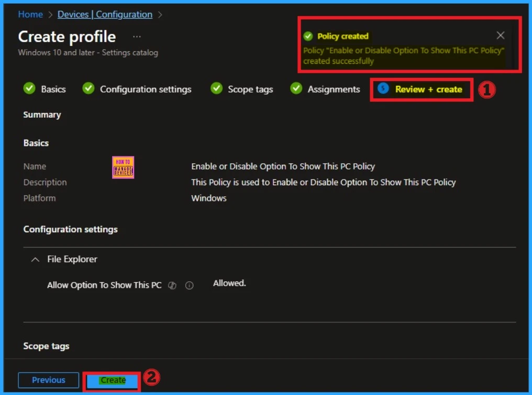Go to the Basics step
The width and height of the screenshot is (532, 395).
pyautogui.click(x=53, y=89)
